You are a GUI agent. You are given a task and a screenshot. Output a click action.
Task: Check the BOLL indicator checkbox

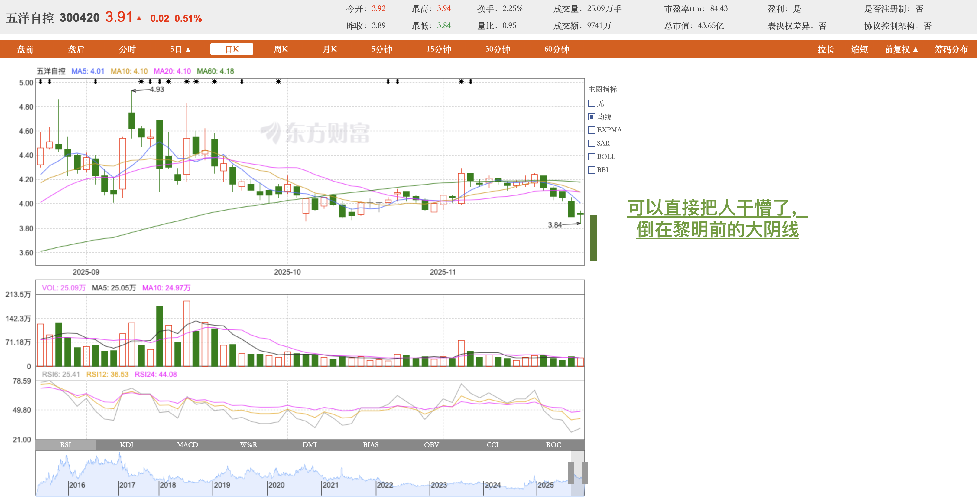pyautogui.click(x=592, y=157)
